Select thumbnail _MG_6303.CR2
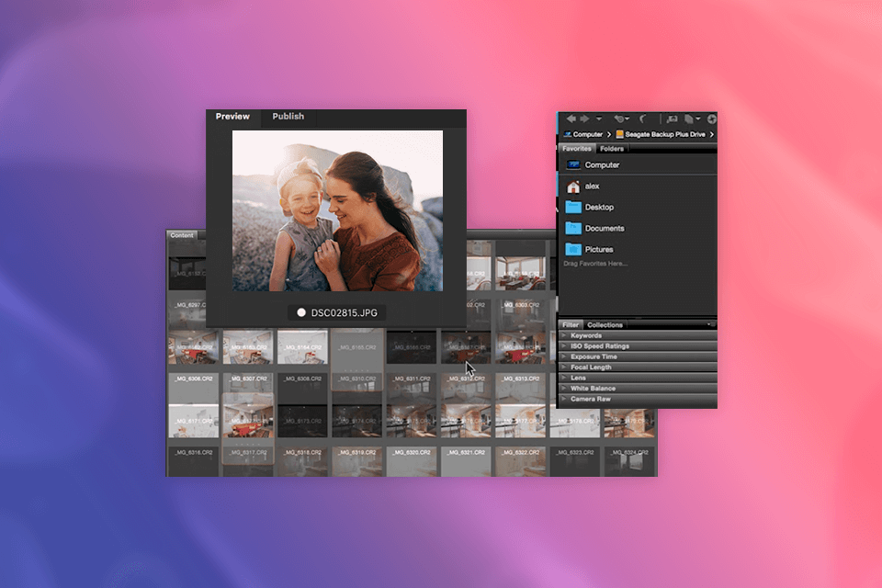882x588 pixels. tap(521, 314)
